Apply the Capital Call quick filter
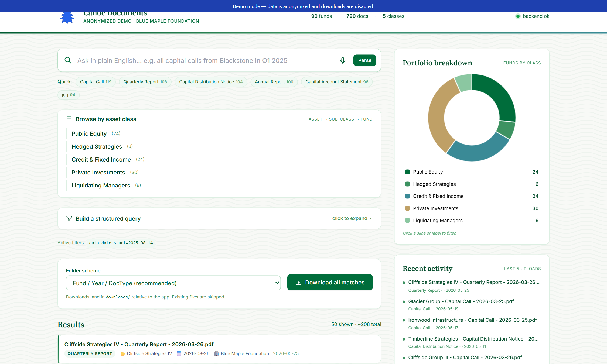The image size is (607, 364). point(96,82)
